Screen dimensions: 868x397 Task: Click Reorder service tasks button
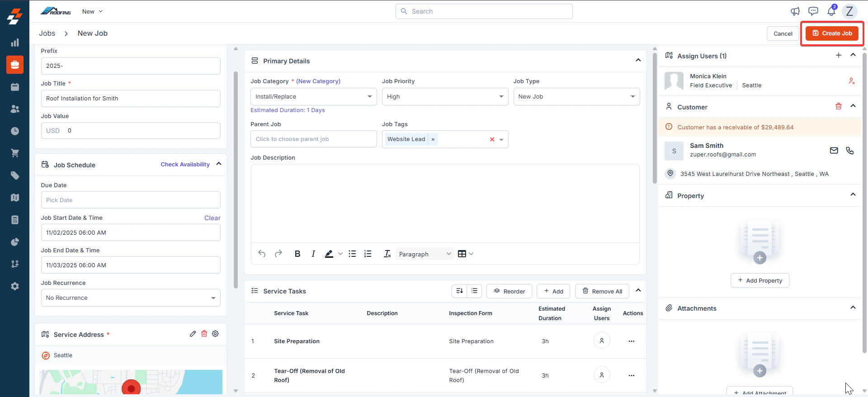click(509, 291)
